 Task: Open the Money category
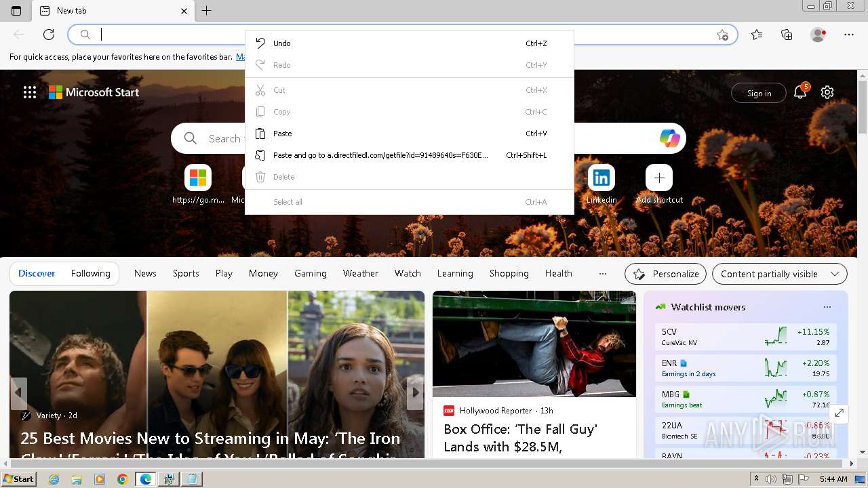pyautogui.click(x=263, y=273)
